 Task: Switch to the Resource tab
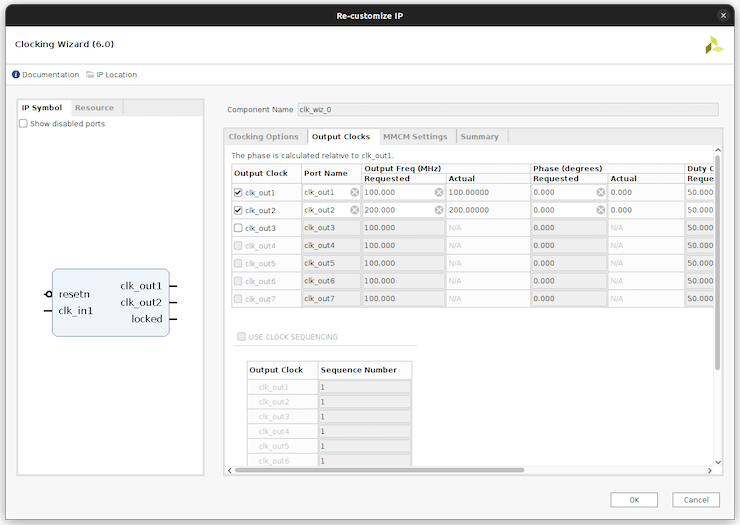[94, 108]
